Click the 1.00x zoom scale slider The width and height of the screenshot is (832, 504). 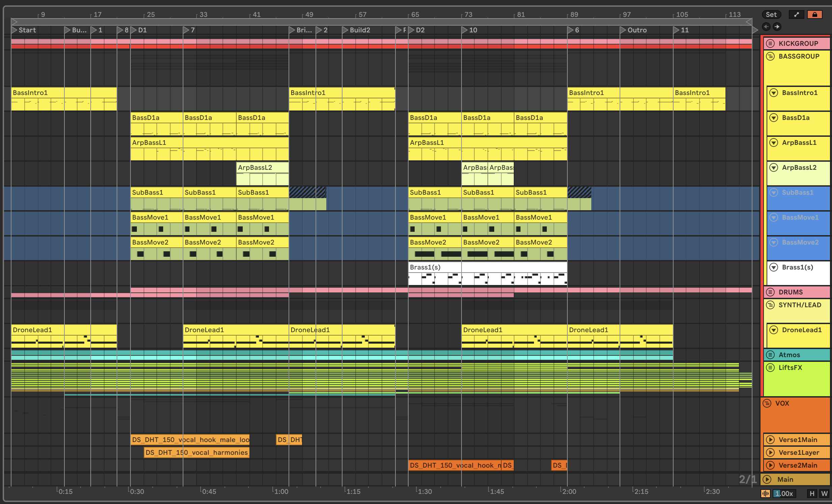pos(784,494)
